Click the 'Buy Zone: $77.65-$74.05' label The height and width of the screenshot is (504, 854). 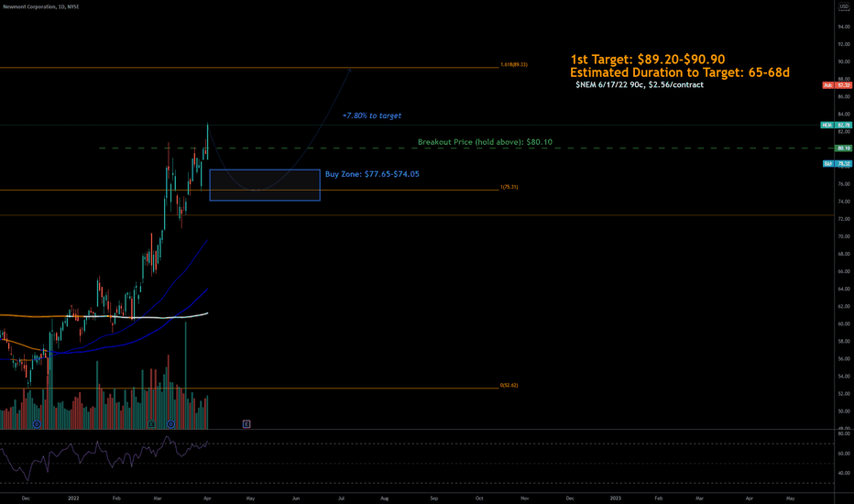372,174
